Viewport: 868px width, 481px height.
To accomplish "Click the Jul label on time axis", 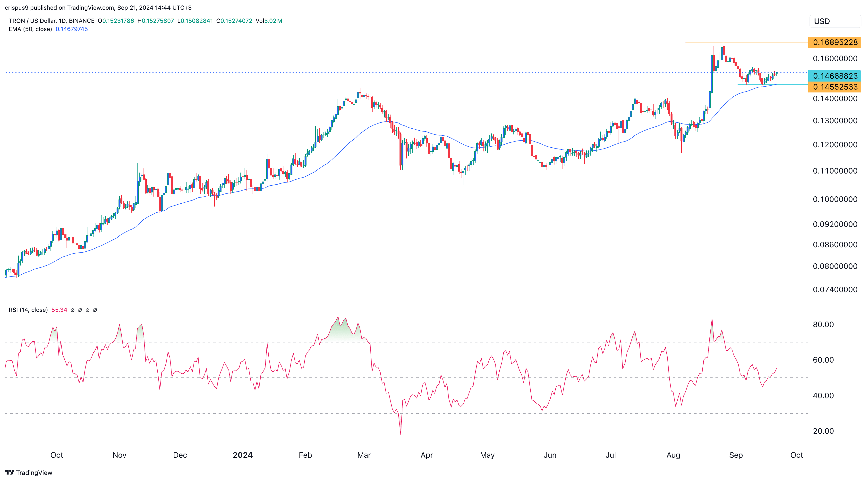I will (611, 455).
